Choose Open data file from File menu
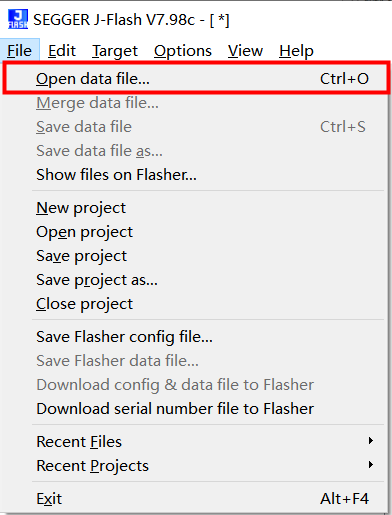The height and width of the screenshot is (515, 392). coord(196,79)
